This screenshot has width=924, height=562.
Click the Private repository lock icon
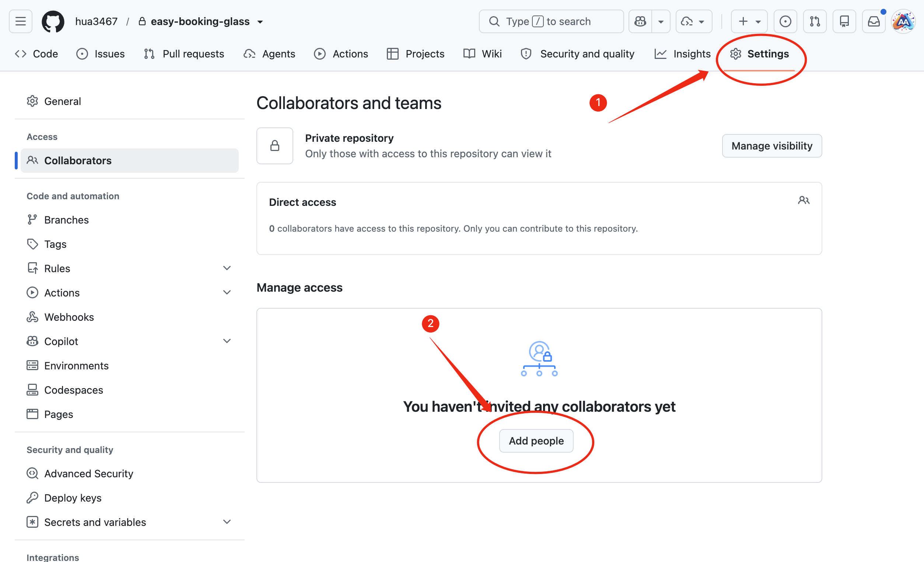point(275,146)
